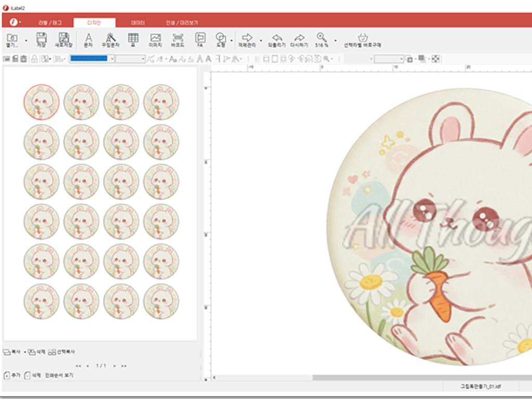Select the 문자 (Text) tool
The image size is (532, 399).
click(x=88, y=39)
